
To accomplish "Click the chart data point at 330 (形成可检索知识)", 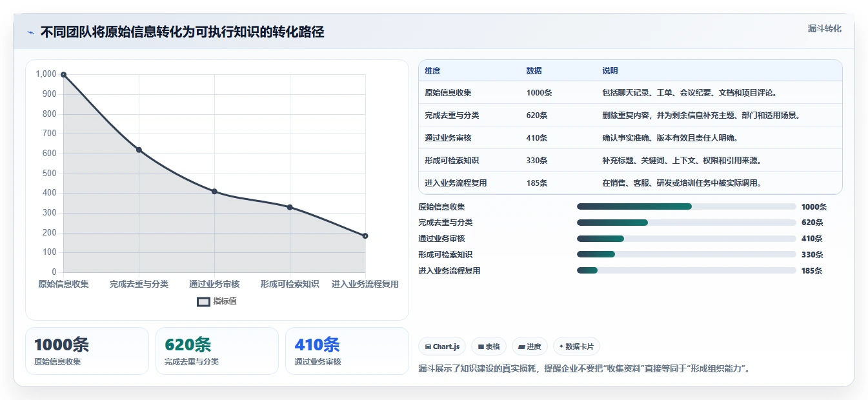I will 290,207.
